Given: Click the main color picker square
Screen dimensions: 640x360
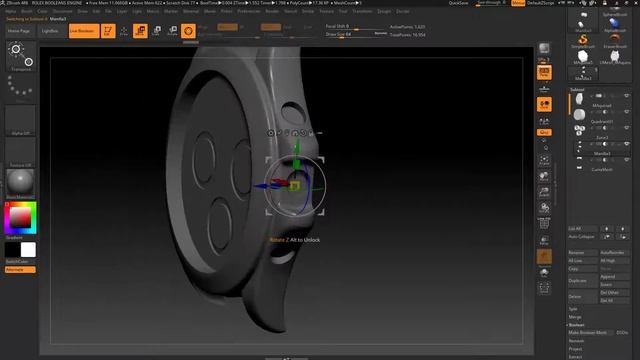Looking at the screenshot, I should tap(20, 218).
